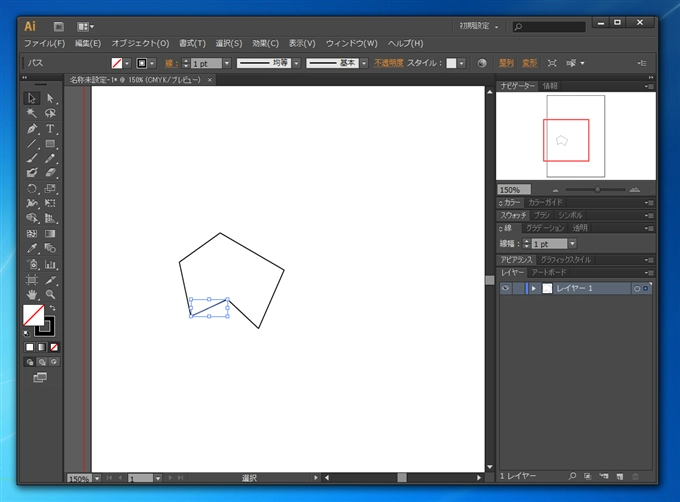Set paint mode to Color
The width and height of the screenshot is (680, 502).
[x=29, y=347]
